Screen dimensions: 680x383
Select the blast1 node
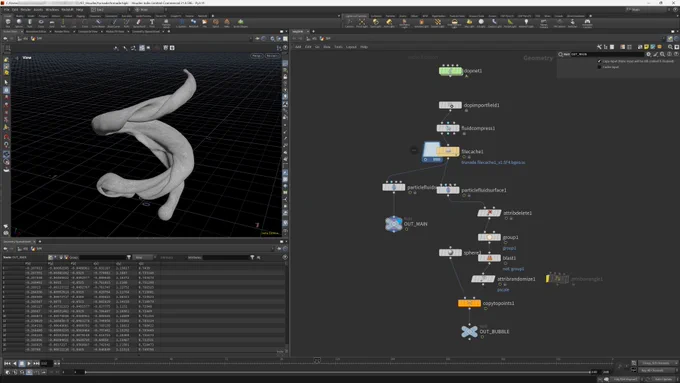click(489, 258)
